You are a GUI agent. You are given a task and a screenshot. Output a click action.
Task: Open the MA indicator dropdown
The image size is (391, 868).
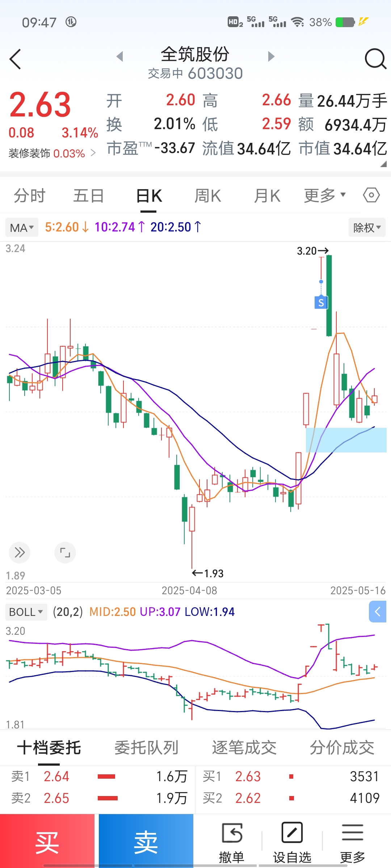[22, 228]
